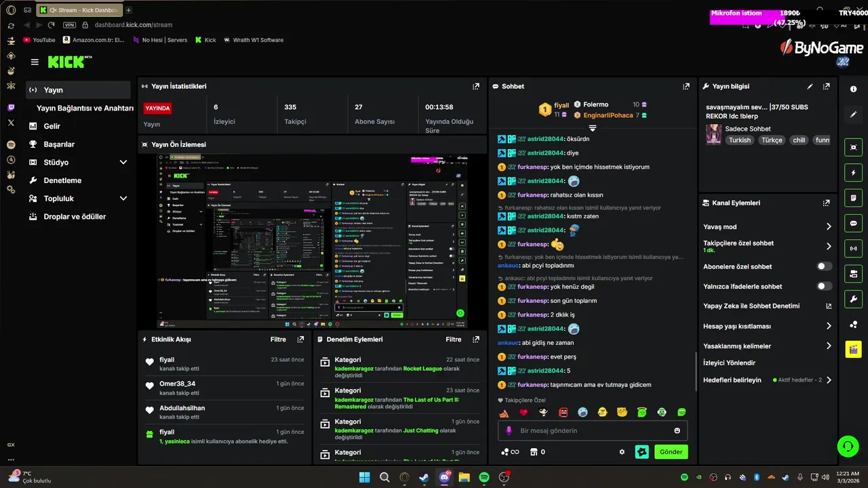Click the pencil icon in right sidebar

point(853,115)
